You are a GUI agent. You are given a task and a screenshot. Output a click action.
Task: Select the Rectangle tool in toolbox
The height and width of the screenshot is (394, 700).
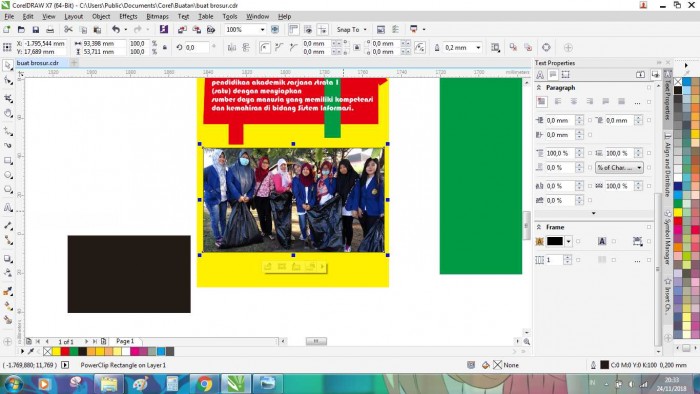pyautogui.click(x=8, y=160)
